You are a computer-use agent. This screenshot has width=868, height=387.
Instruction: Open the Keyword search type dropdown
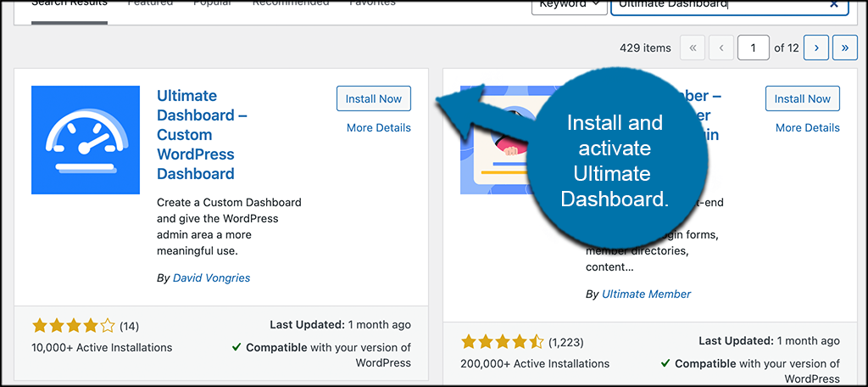click(569, 5)
